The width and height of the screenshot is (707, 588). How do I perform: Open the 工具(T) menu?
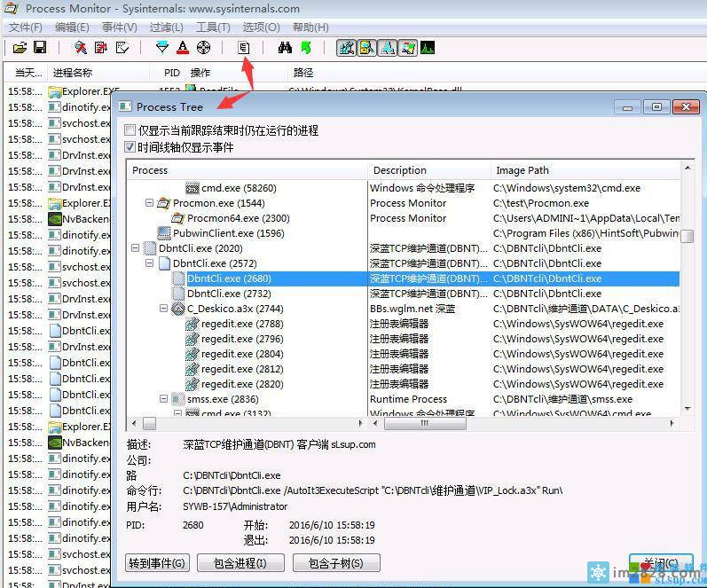pos(213,27)
